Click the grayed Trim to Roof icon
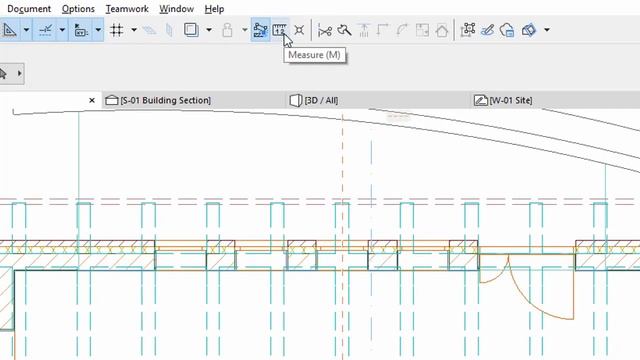This screenshot has width=640, height=360. [x=364, y=30]
